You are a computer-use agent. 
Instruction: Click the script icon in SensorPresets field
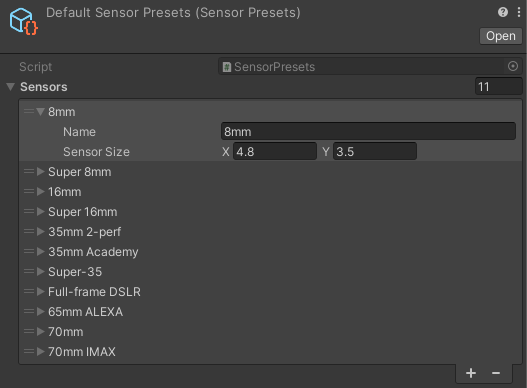[x=227, y=67]
